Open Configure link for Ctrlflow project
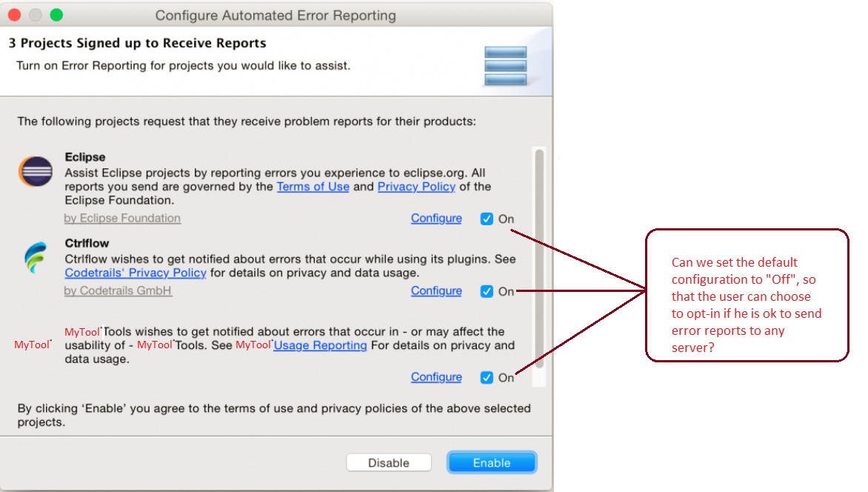The width and height of the screenshot is (868, 492). pos(436,291)
